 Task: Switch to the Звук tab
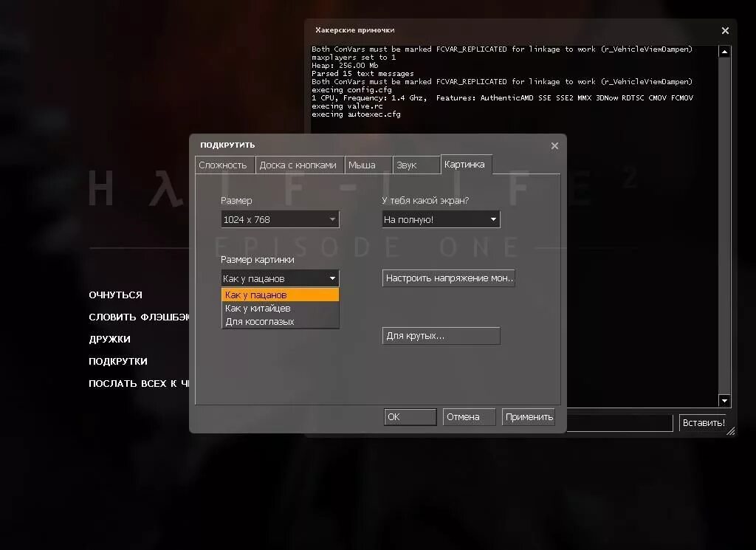point(416,165)
